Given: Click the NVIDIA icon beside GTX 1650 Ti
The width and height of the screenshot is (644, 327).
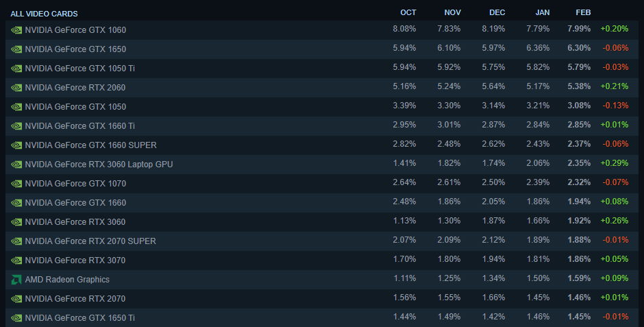Looking at the screenshot, I should [16, 318].
